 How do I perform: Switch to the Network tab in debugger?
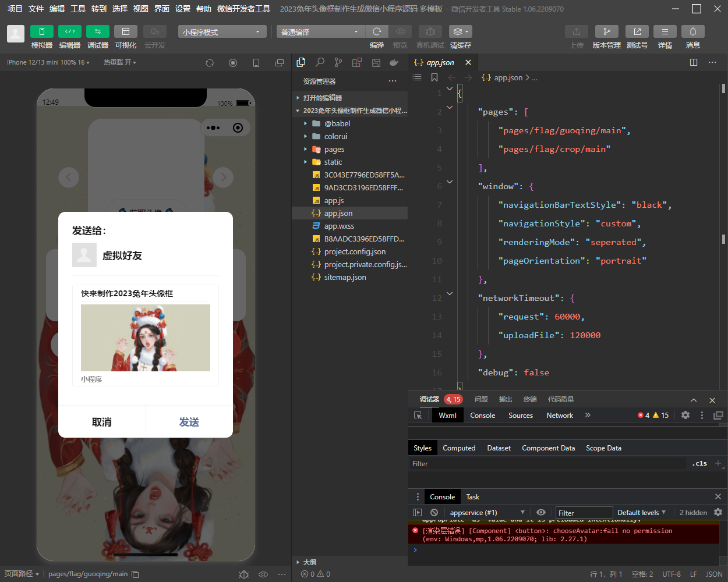559,415
